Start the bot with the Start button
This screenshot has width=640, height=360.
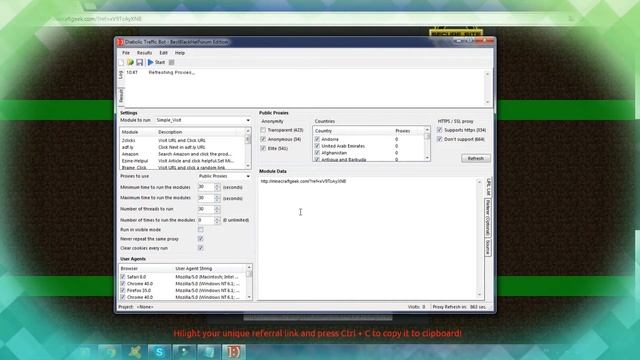tap(156, 62)
